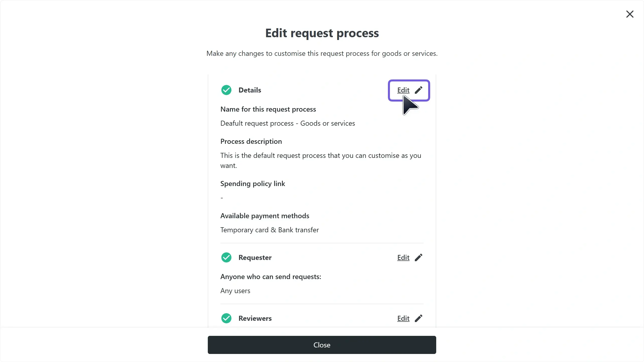Select the Details section heading
Screen dimensions: 644x362
[250, 90]
